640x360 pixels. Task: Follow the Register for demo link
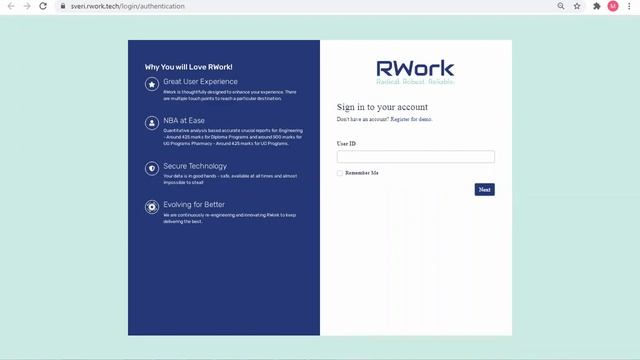411,119
